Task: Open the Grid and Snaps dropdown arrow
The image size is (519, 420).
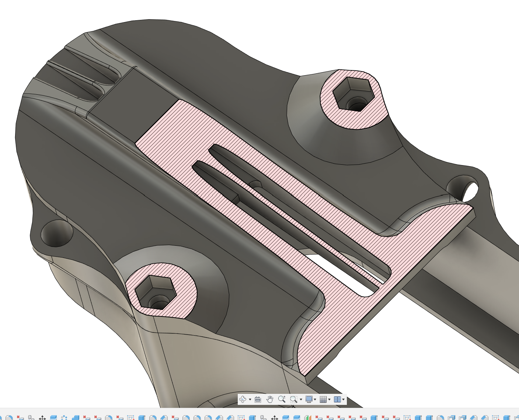Action: (329, 399)
